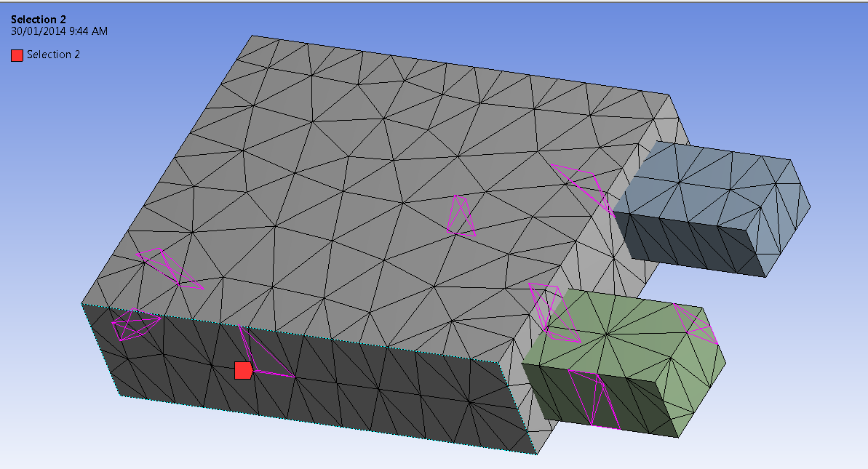This screenshot has height=469, width=868.
Task: Select the 'Selection 2' legend label text
Action: [x=54, y=54]
